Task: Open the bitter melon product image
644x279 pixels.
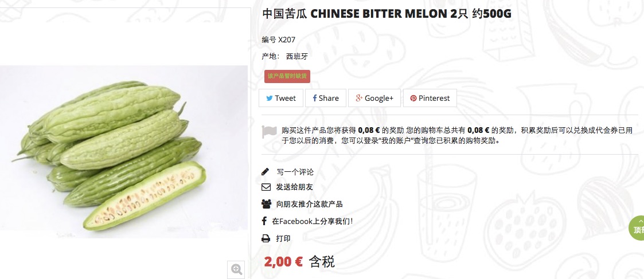Action: pyautogui.click(x=124, y=151)
